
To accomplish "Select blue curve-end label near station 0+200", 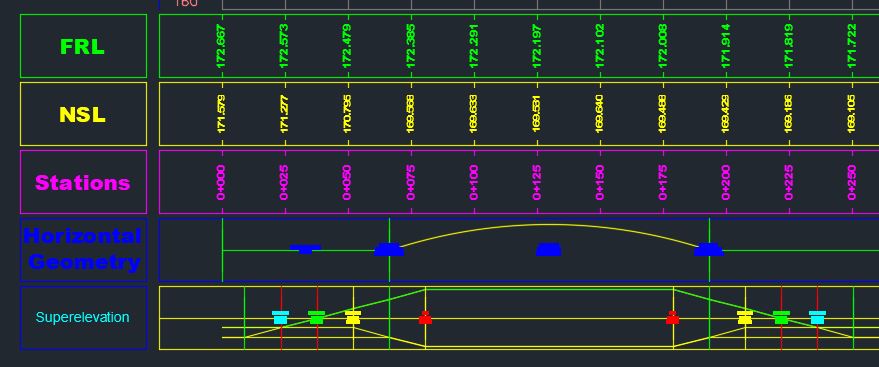I will (709, 249).
